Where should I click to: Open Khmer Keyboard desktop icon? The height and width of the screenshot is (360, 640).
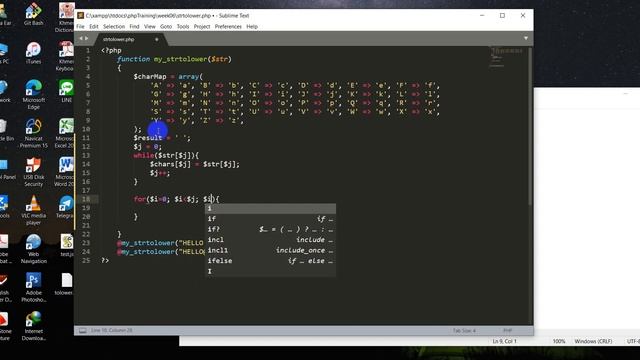[65, 56]
